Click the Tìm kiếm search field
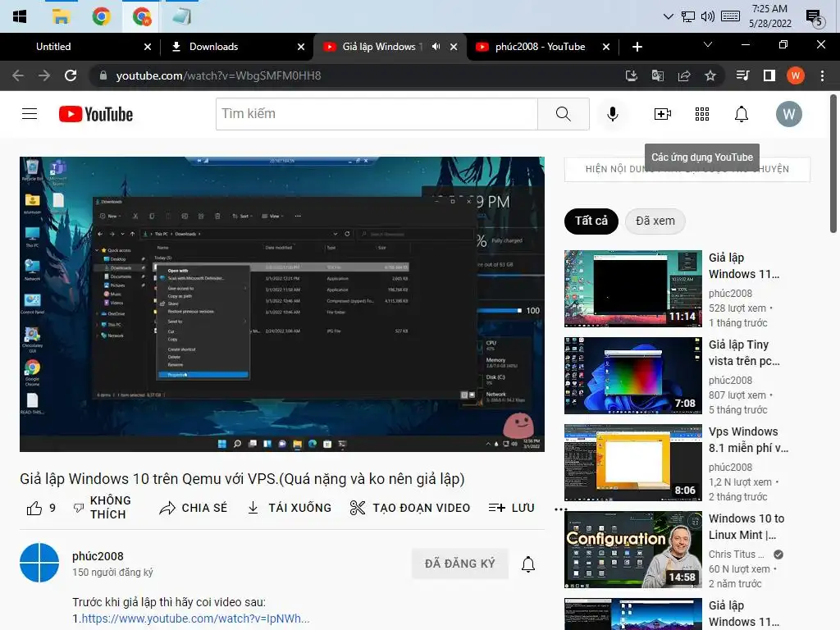The image size is (840, 630). (x=377, y=113)
